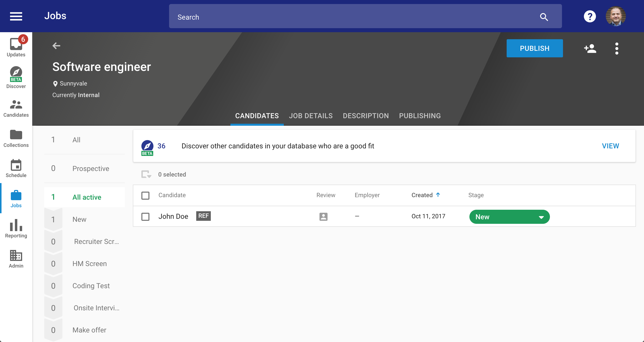Open Reporting charts in sidebar
The height and width of the screenshot is (342, 644).
coord(16,228)
